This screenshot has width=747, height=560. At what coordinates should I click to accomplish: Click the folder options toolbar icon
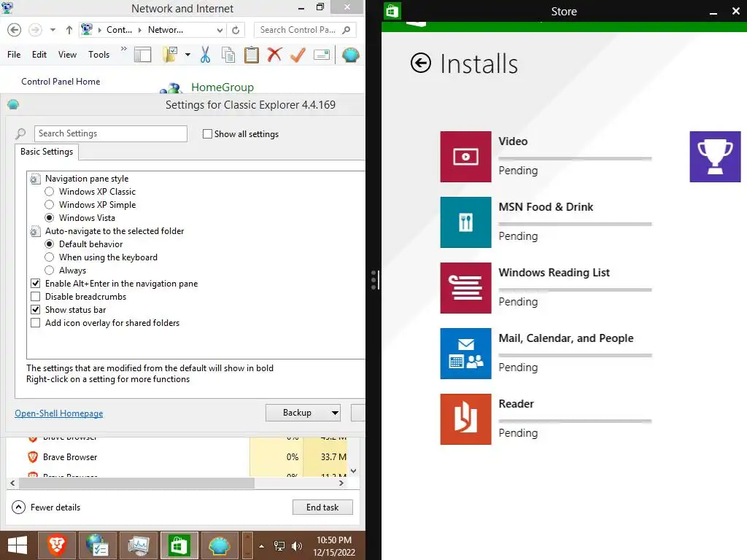170,55
